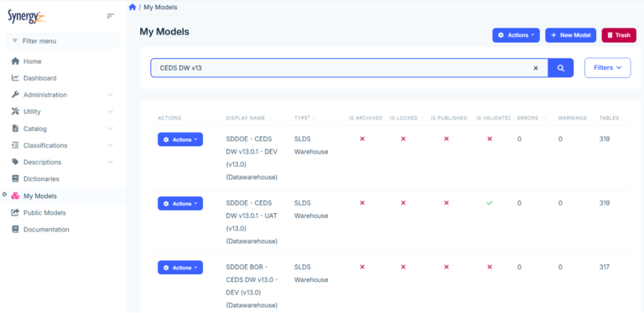The height and width of the screenshot is (313, 644).
Task: Sort by Warnings column header
Action: [575, 117]
